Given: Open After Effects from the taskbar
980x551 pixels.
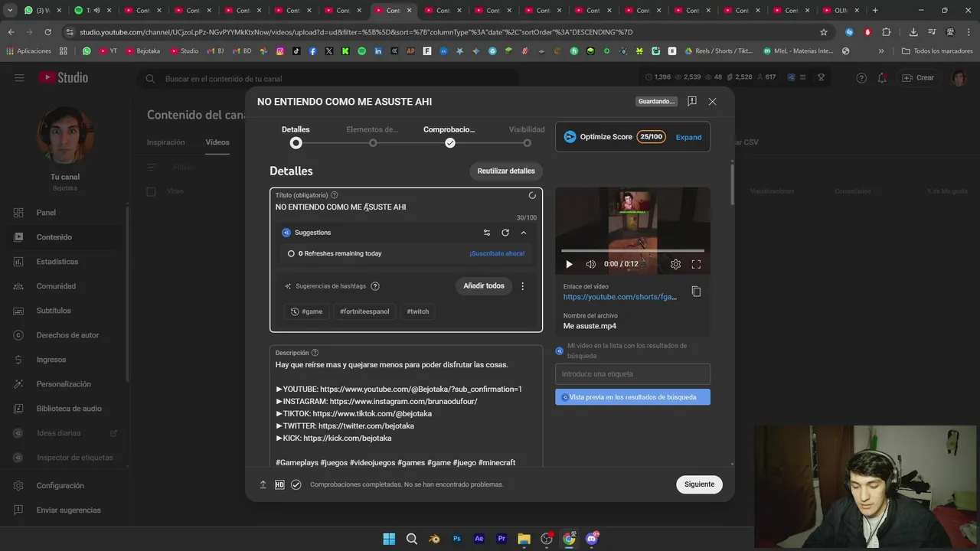Looking at the screenshot, I should pos(479,539).
